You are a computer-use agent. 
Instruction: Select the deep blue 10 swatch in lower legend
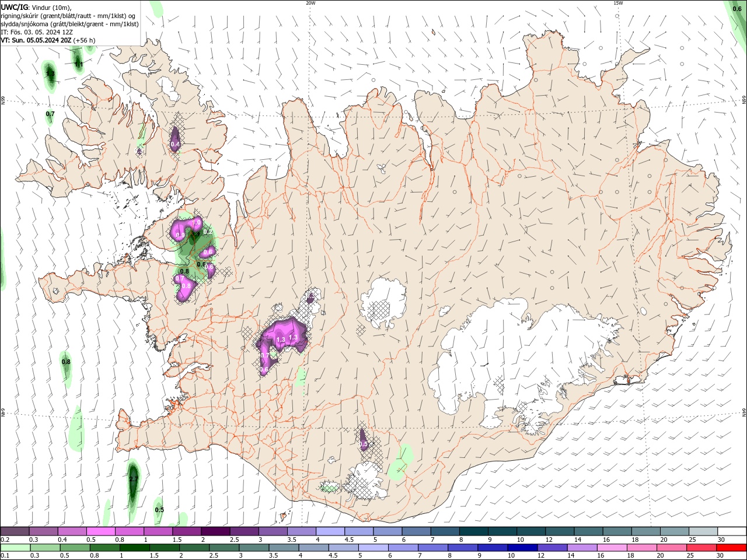[x=522, y=548]
